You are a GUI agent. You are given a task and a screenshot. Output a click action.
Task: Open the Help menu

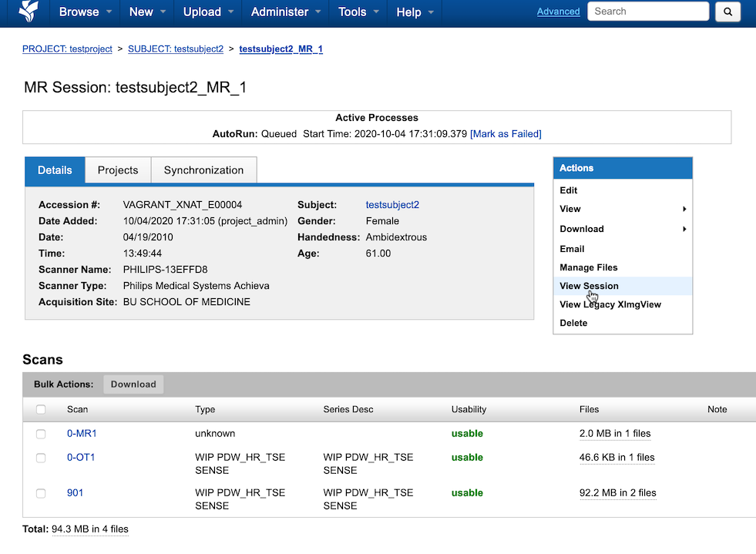(415, 12)
